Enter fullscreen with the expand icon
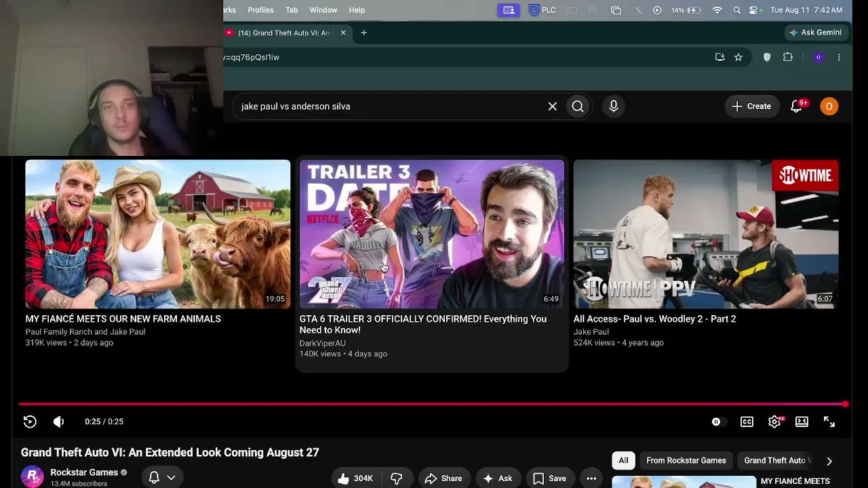Image resolution: width=868 pixels, height=488 pixels. 829,422
